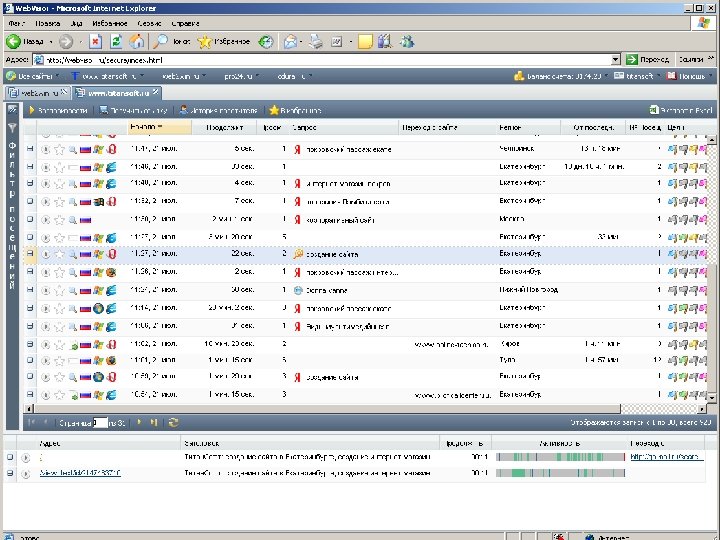Viewport: 720px width, 540px height.
Task: Click the activity bar in second bottom row
Action: (560, 473)
